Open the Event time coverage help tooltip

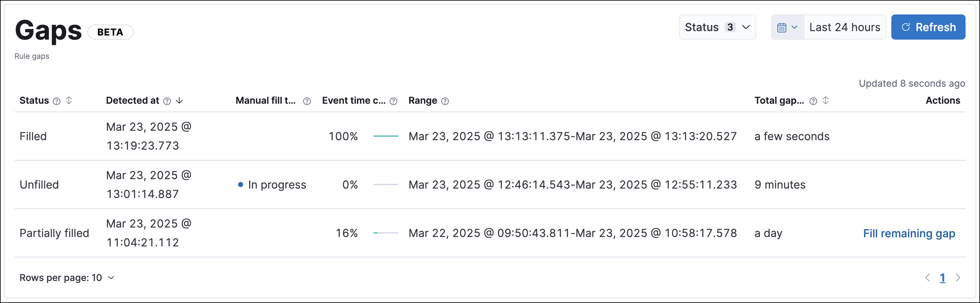(393, 101)
